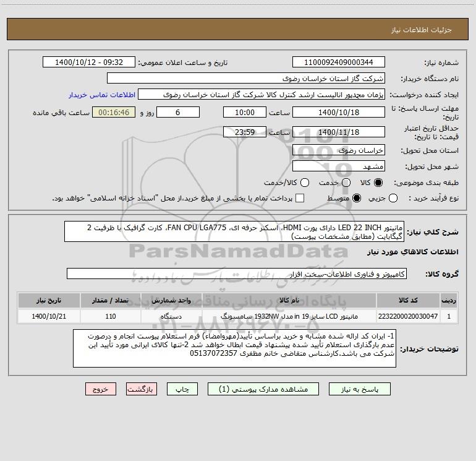Click the پاسخ به نیاز button
This screenshot has height=461, width=476.
[360, 389]
